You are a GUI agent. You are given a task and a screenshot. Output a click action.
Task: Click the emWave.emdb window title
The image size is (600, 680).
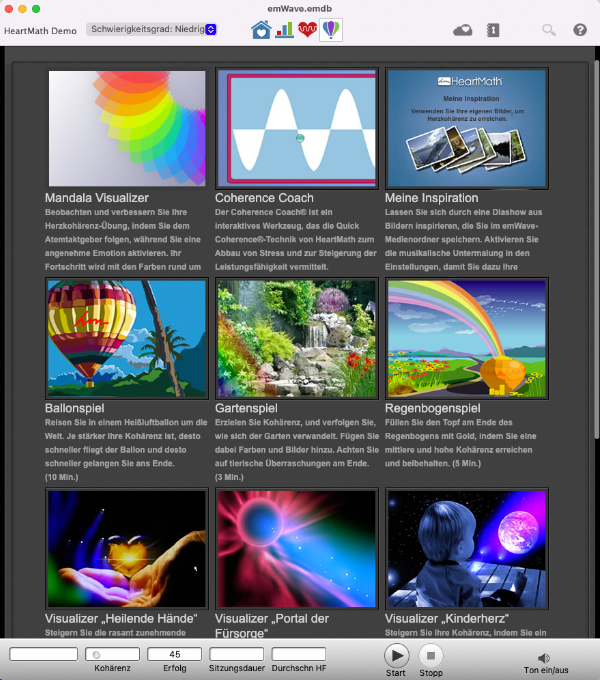tap(300, 9)
